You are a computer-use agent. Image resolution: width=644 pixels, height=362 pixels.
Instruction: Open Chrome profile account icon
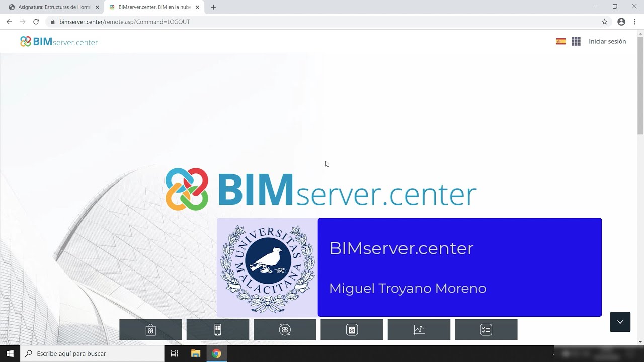coord(621,22)
